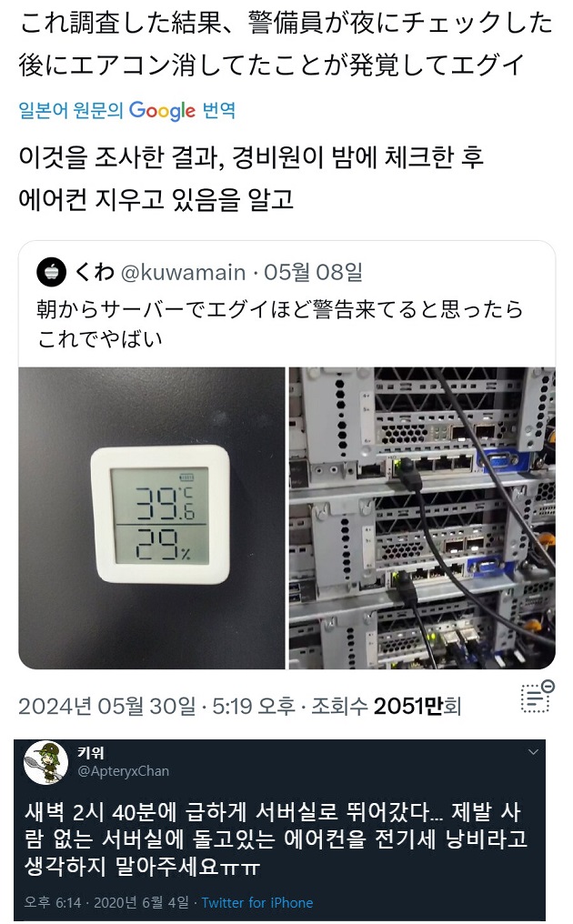Open the server rack photo
Image resolution: width=573 pixels, height=924 pixels.
(x=422, y=518)
